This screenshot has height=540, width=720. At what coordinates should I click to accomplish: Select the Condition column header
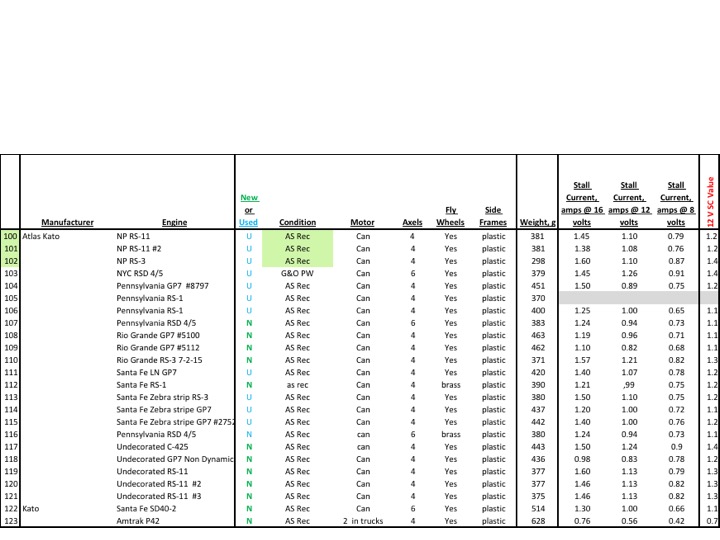coord(298,222)
